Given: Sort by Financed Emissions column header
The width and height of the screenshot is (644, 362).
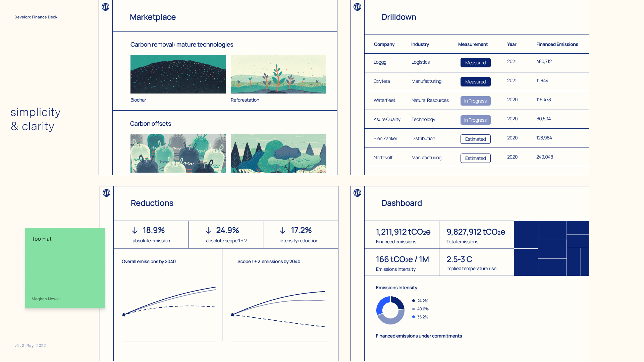Looking at the screenshot, I should (x=557, y=44).
